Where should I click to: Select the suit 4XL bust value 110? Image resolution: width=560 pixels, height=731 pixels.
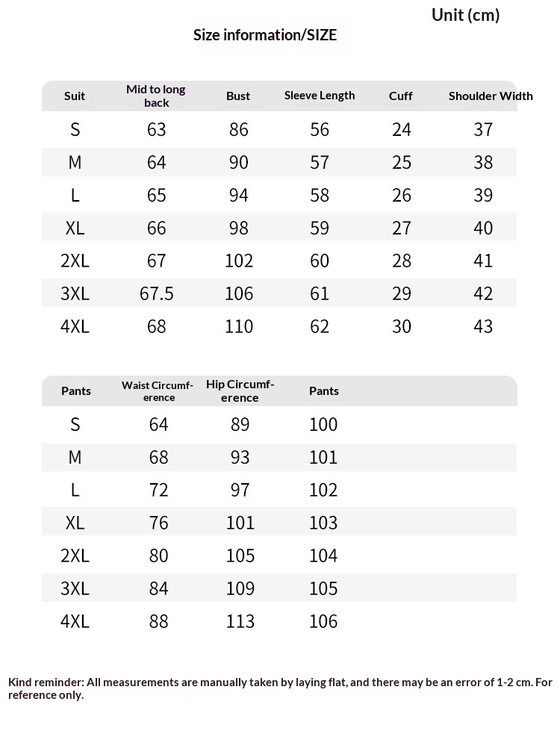point(239,326)
